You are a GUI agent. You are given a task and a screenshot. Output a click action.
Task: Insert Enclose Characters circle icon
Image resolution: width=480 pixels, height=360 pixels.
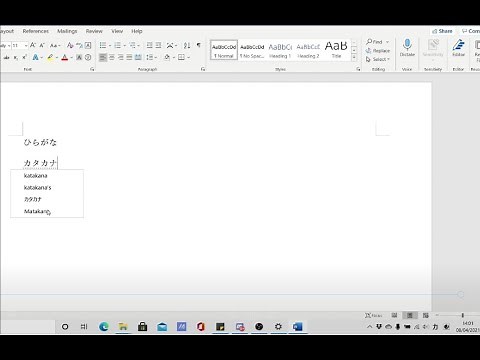coord(88,58)
